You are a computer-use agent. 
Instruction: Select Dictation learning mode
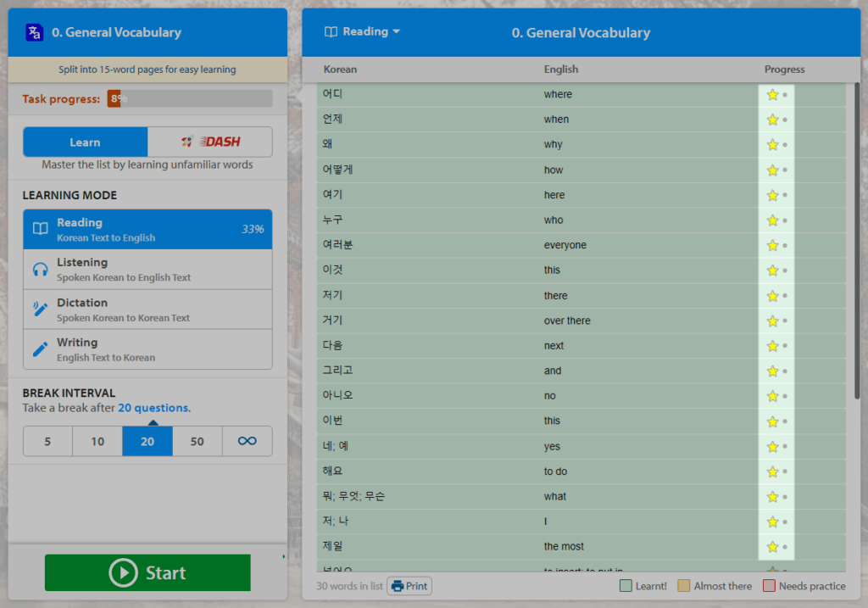tap(147, 310)
